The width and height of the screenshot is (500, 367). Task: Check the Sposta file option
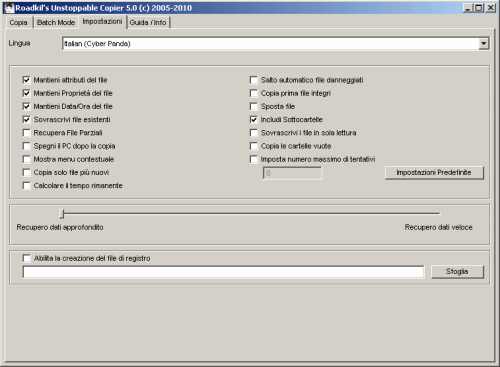(254, 106)
